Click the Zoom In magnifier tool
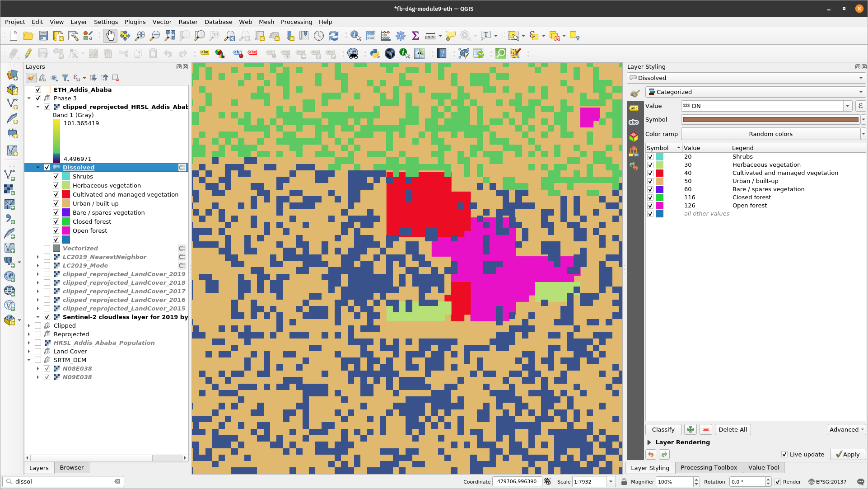 point(140,36)
